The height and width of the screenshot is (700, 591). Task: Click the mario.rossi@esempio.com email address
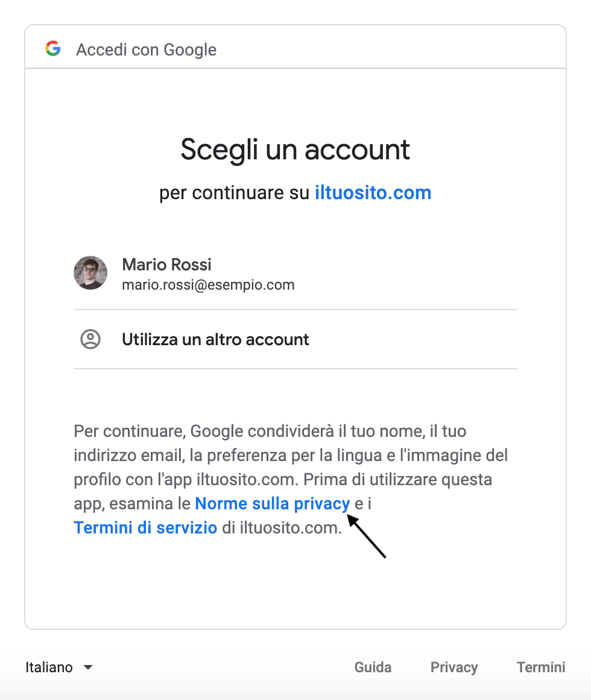tap(208, 285)
